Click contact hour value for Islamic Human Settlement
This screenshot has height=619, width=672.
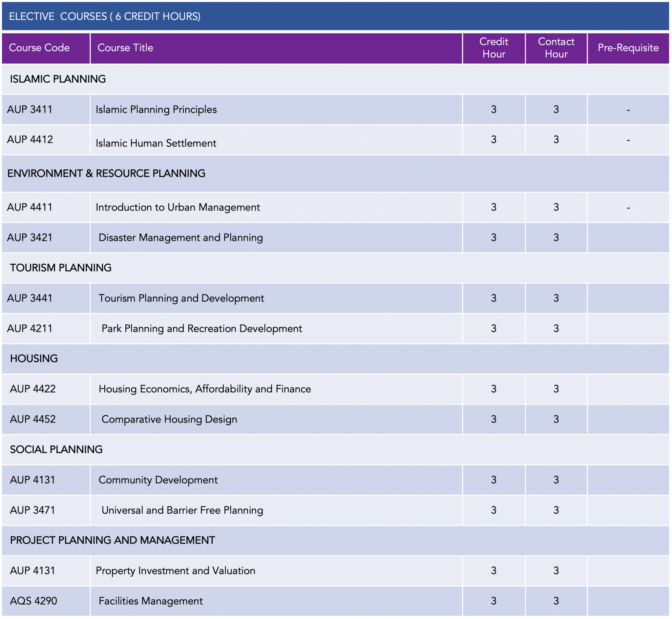point(556,140)
